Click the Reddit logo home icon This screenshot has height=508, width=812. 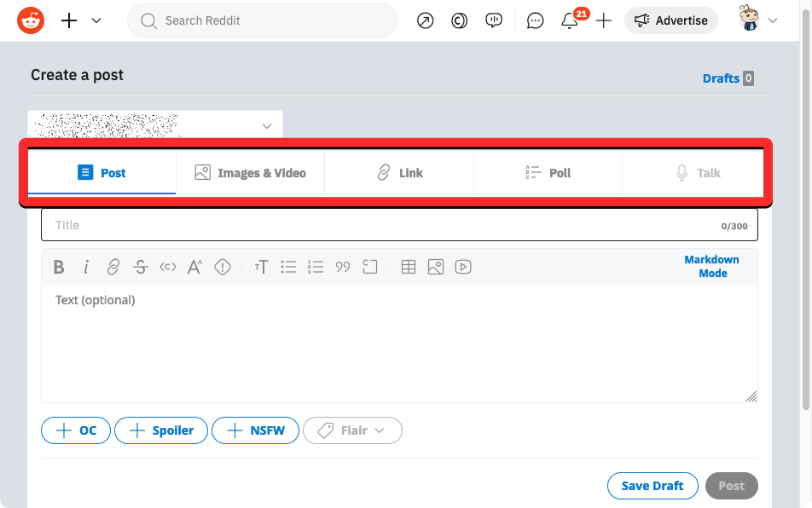(31, 20)
